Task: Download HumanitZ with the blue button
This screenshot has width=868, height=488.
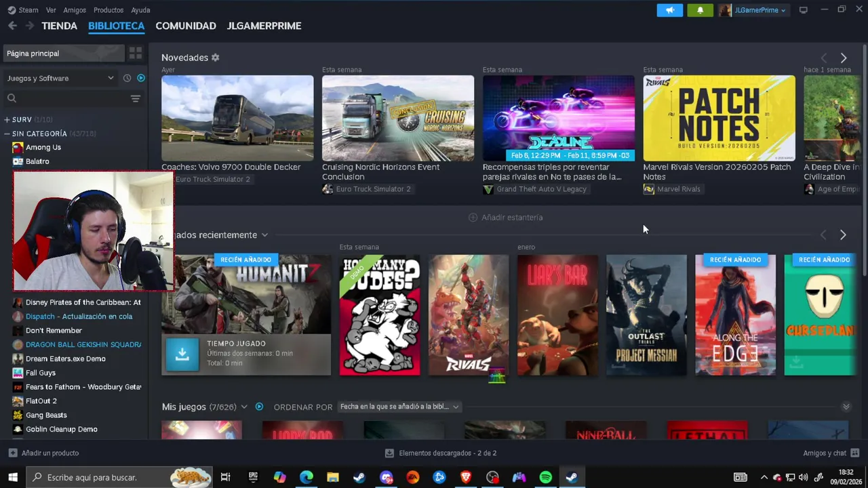Action: pos(182,354)
